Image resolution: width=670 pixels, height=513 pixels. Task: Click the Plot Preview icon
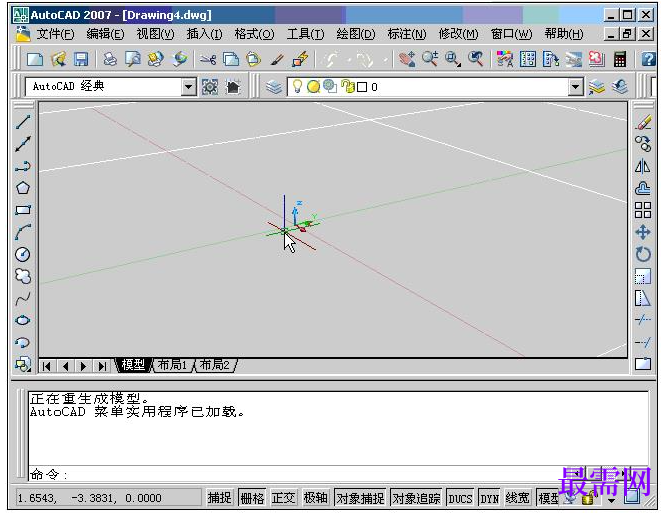[x=133, y=59]
